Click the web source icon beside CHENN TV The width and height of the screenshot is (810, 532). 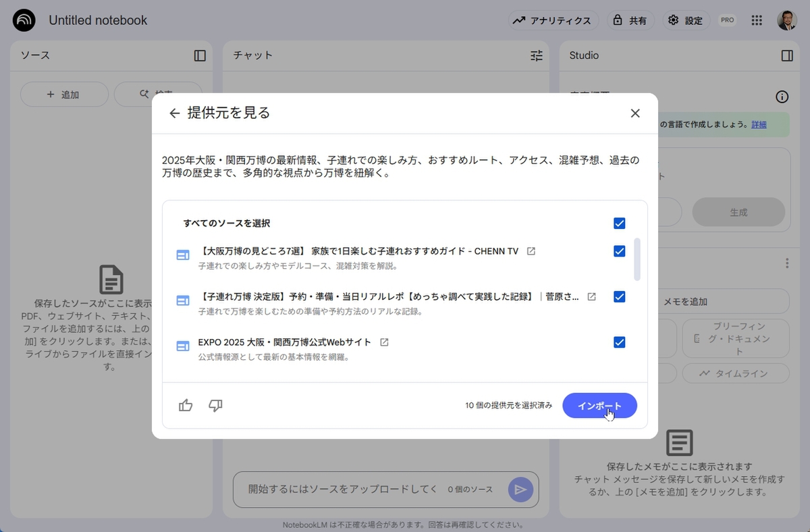click(x=183, y=255)
